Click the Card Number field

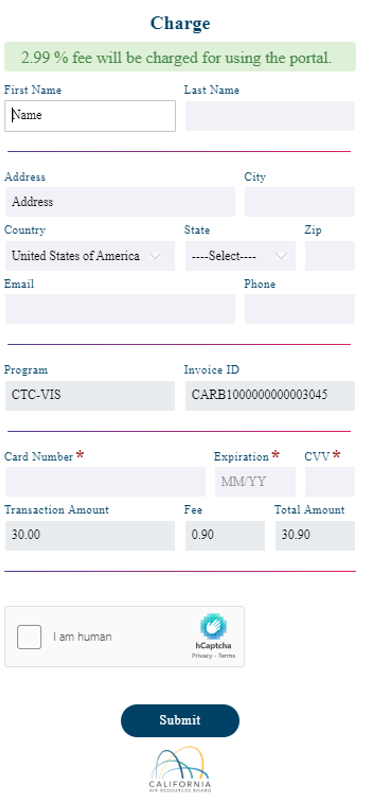pos(105,482)
